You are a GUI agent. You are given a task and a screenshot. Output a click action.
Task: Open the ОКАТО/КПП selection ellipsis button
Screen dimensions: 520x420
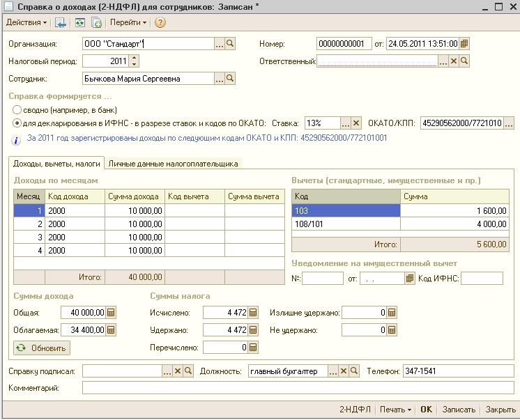coord(509,123)
